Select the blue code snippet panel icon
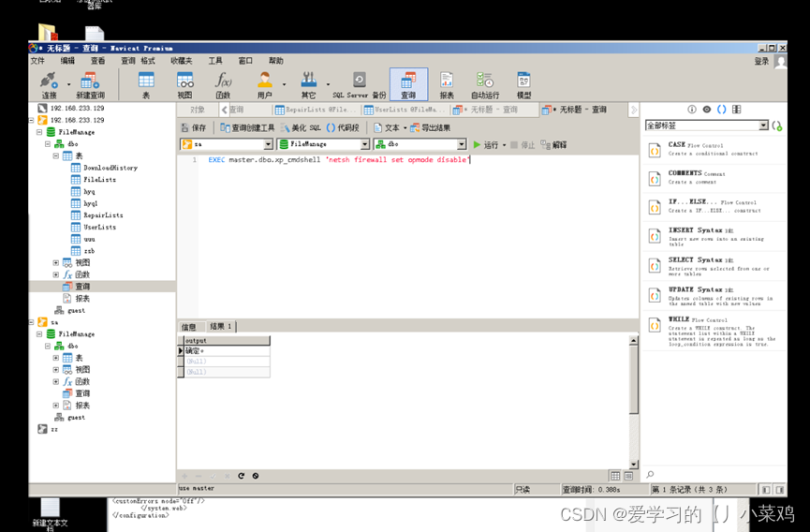Viewport: 810px width, 532px height. 722,109
